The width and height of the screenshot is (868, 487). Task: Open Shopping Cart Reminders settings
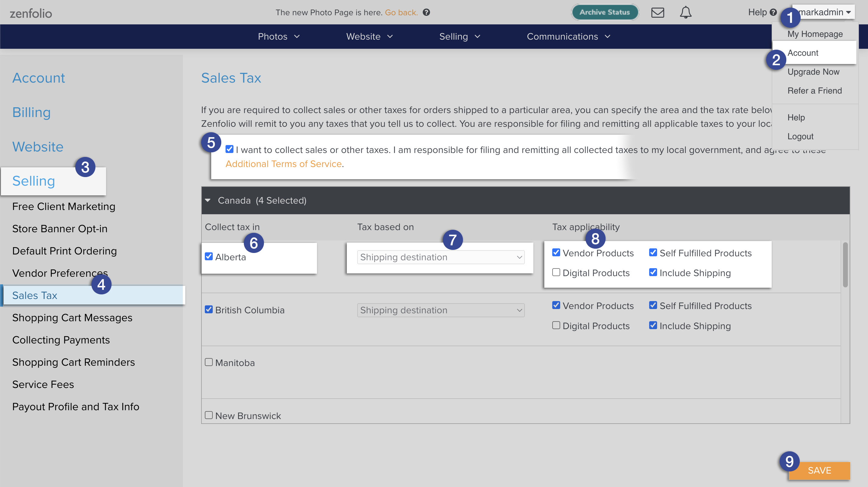(73, 362)
